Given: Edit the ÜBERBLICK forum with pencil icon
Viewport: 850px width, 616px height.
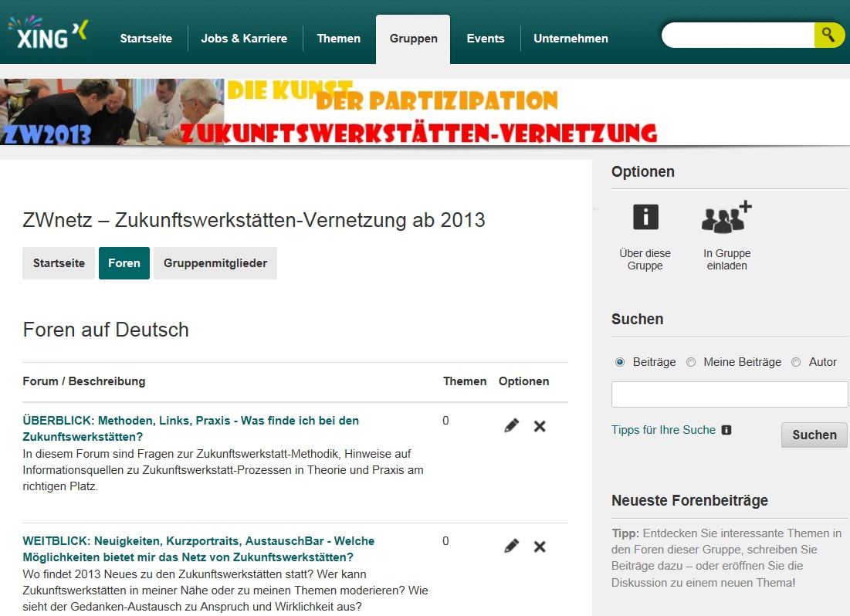Looking at the screenshot, I should [511, 425].
